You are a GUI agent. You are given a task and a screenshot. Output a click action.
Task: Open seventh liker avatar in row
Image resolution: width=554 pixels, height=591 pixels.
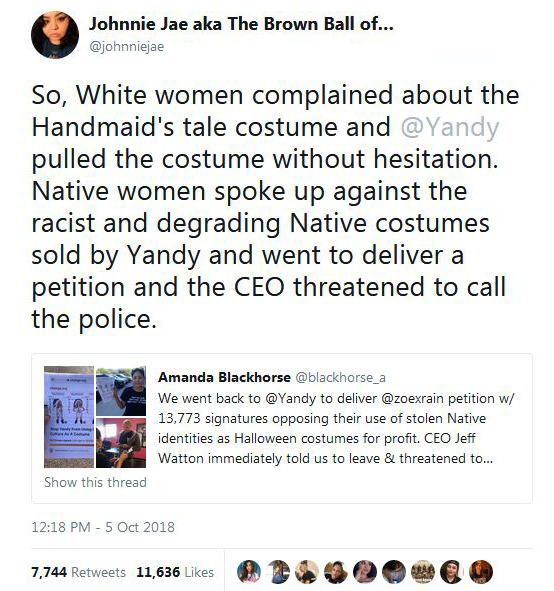click(423, 572)
